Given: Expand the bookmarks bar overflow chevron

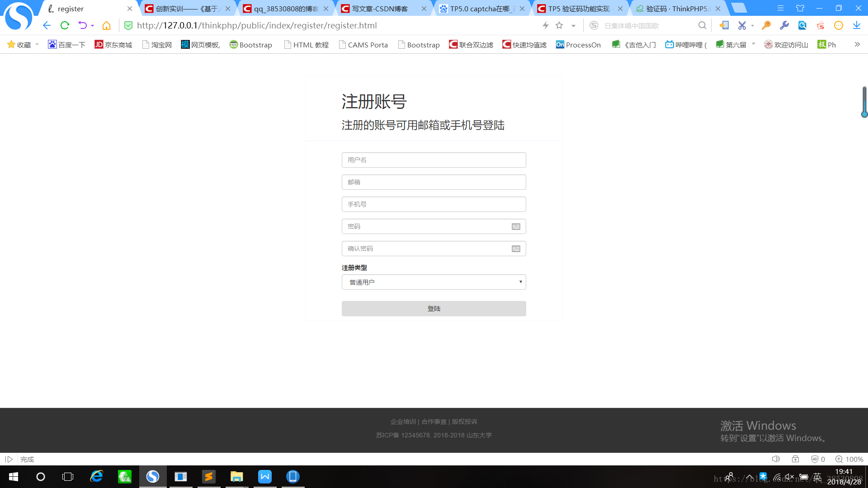Looking at the screenshot, I should (x=857, y=44).
